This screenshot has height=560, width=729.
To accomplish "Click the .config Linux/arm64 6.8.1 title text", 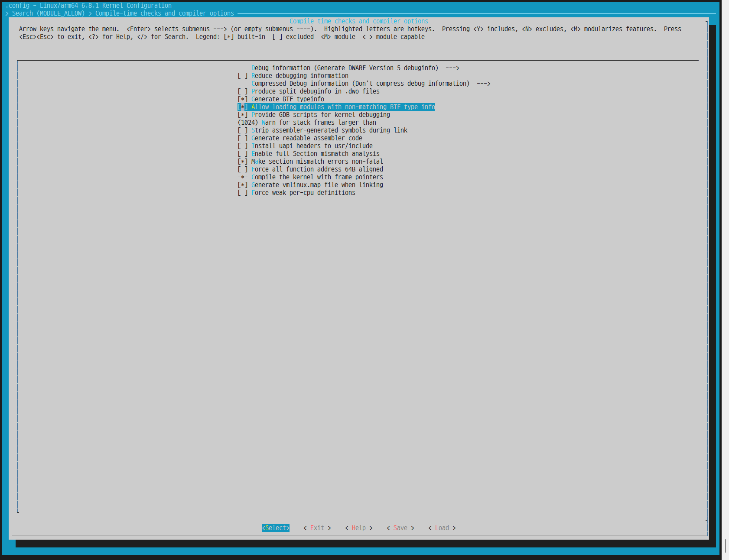I will click(88, 6).
